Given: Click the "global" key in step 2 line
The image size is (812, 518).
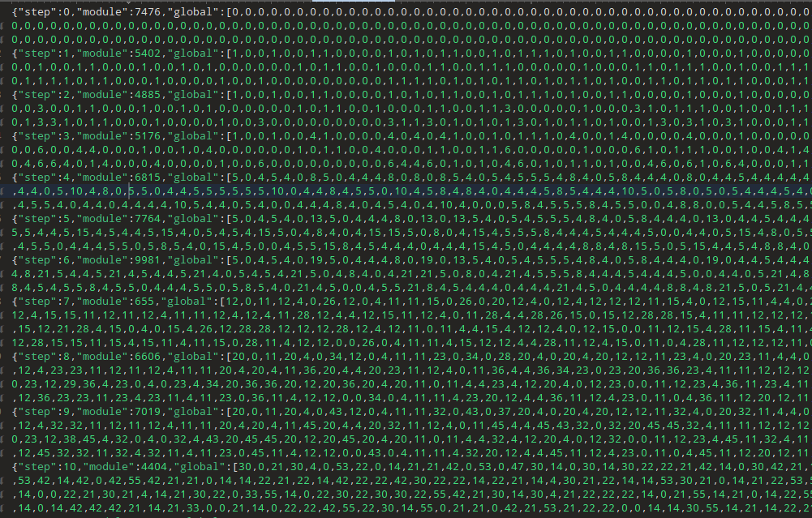Looking at the screenshot, I should point(193,95).
